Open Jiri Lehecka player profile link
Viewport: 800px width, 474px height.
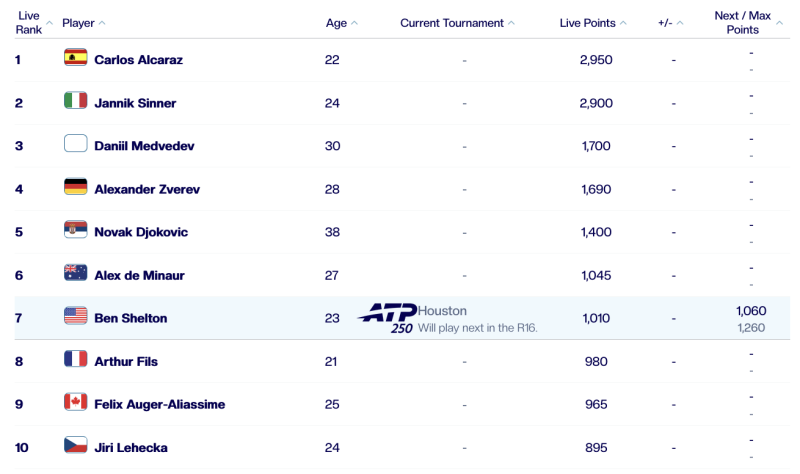point(131,447)
